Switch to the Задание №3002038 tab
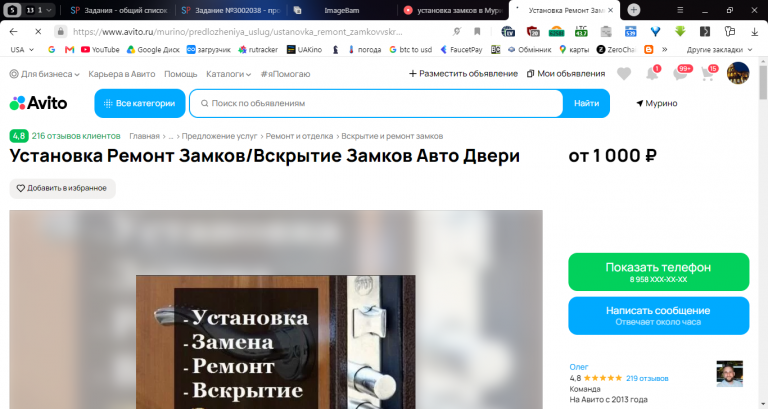 230,10
